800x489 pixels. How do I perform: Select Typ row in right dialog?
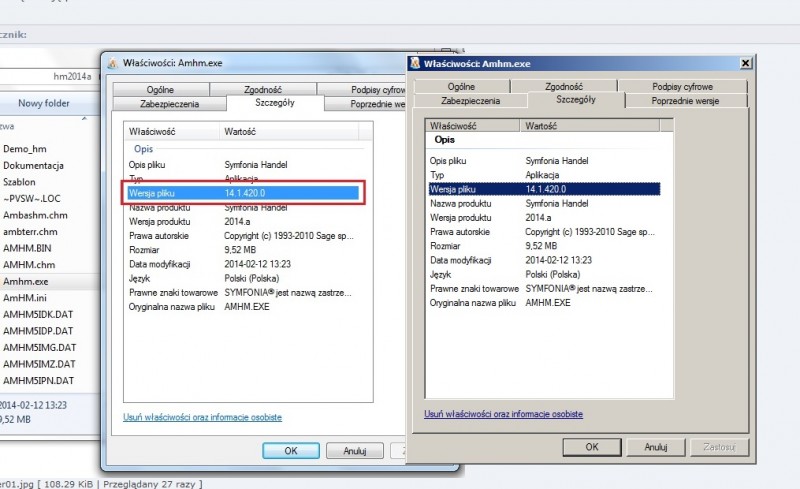click(544, 175)
